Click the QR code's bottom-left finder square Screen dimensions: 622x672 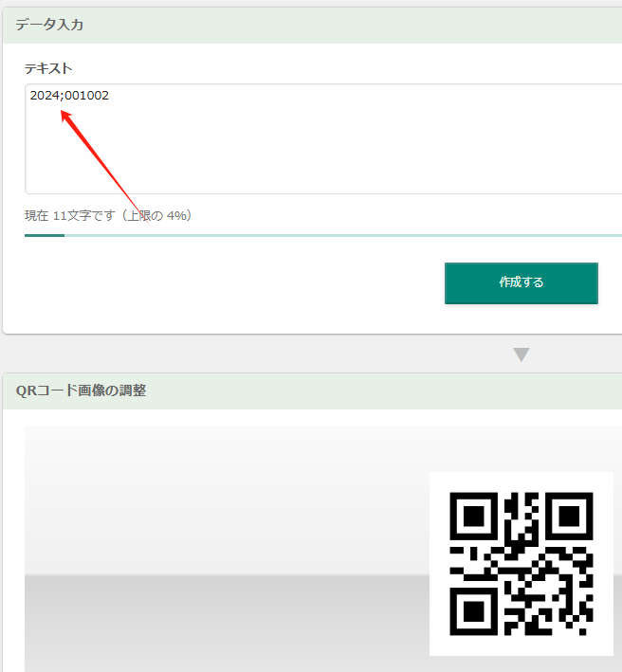473,611
